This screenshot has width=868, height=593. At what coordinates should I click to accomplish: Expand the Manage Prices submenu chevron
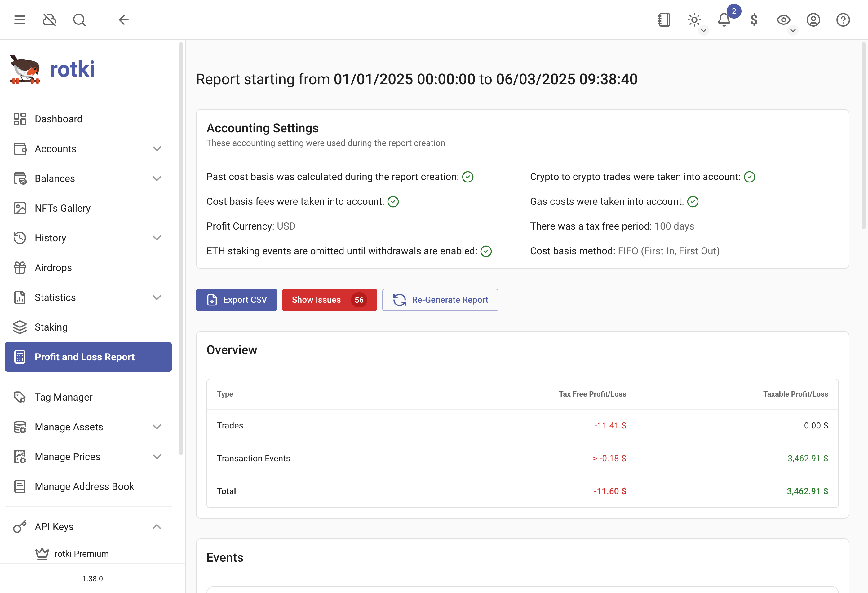tap(157, 456)
